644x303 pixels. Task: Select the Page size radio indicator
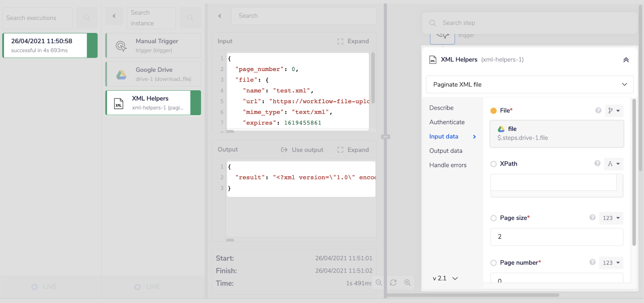point(493,218)
